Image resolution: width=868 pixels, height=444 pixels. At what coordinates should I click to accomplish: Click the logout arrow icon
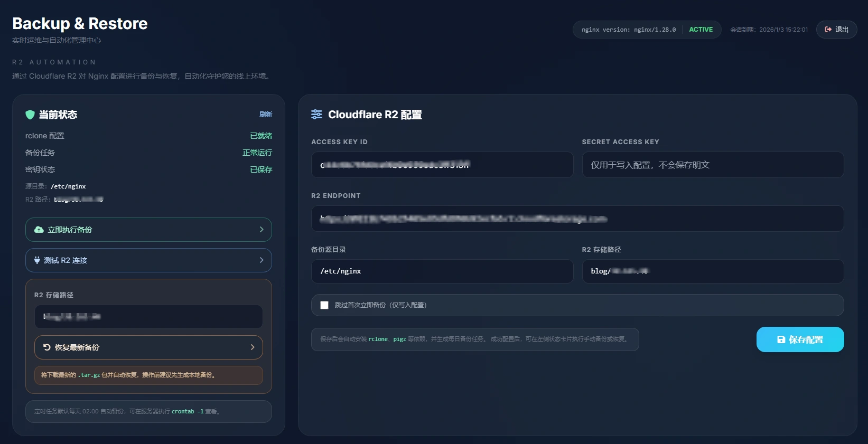pos(828,30)
